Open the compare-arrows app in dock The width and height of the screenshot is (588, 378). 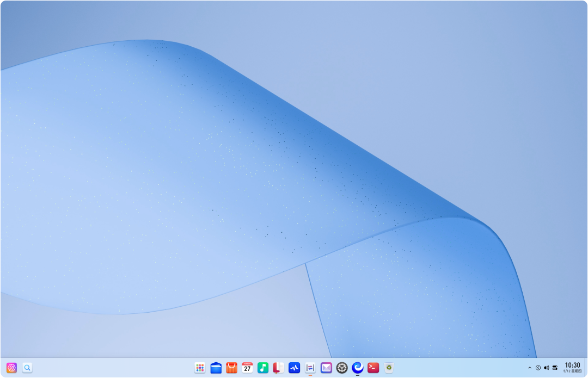coord(310,368)
